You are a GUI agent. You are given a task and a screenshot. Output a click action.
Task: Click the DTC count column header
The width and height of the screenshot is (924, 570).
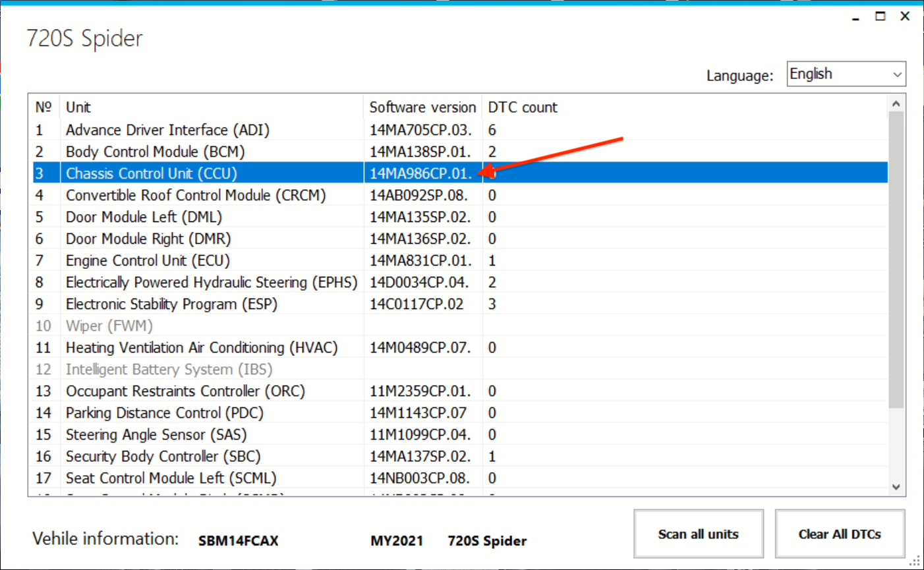coord(523,107)
